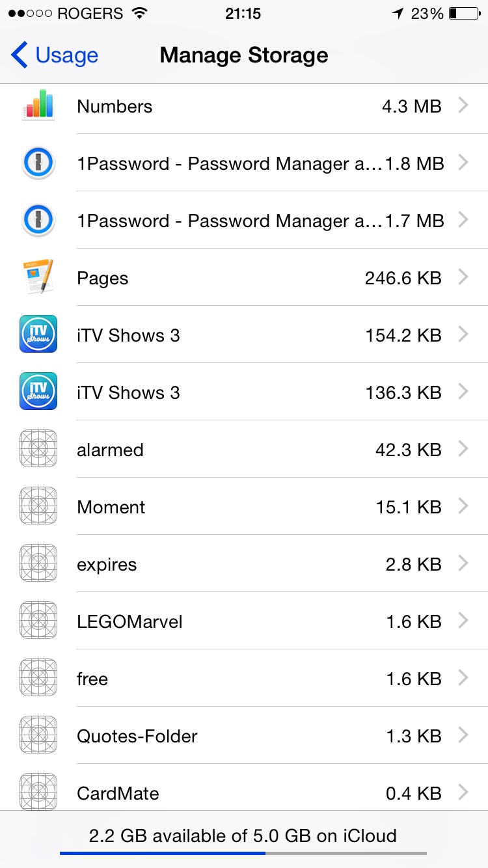Tap the Moment placeholder app icon
Viewport: 488px width, 868px height.
38,506
